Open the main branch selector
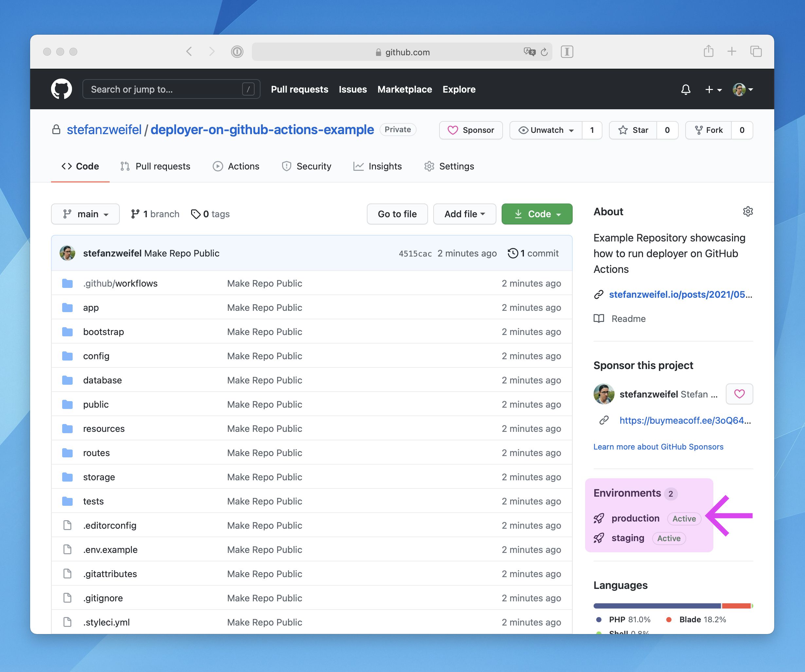The image size is (805, 672). 85,214
